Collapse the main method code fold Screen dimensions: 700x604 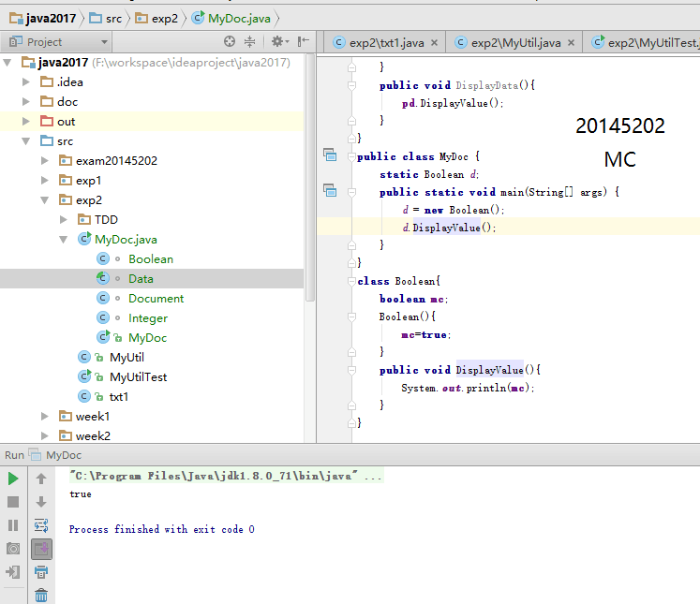coord(351,192)
